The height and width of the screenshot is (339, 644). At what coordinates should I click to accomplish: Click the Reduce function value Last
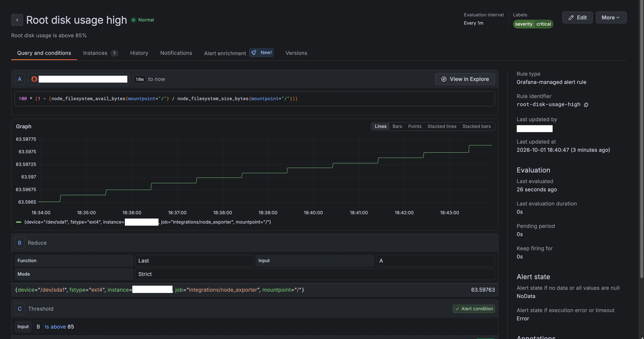coord(194,260)
